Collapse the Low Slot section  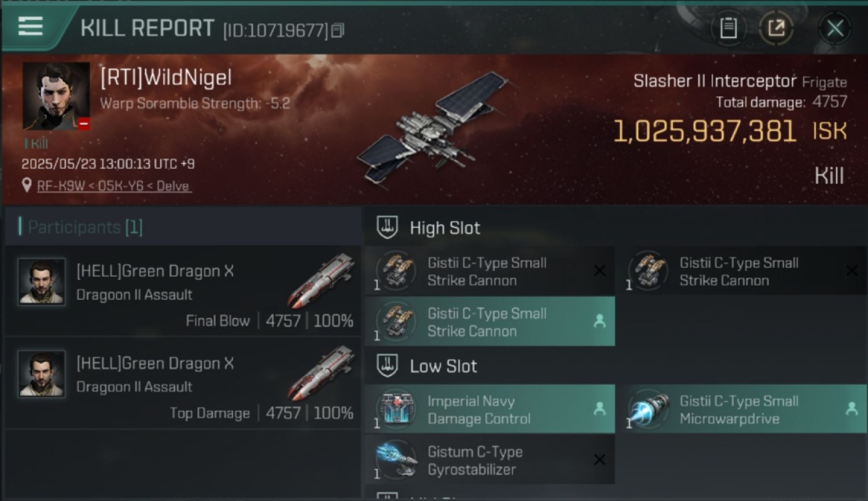pos(427,366)
